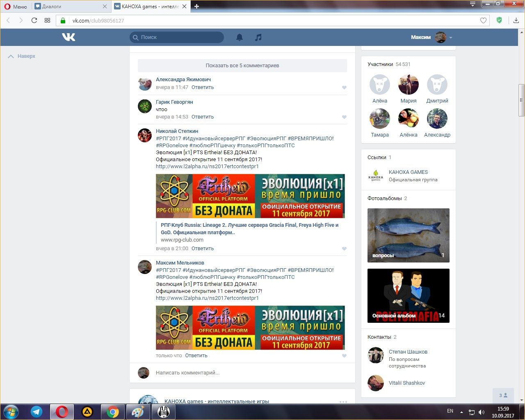Image resolution: width=525 pixels, height=420 pixels.
Task: Like Николай Степкин's comment
Action: tap(344, 249)
